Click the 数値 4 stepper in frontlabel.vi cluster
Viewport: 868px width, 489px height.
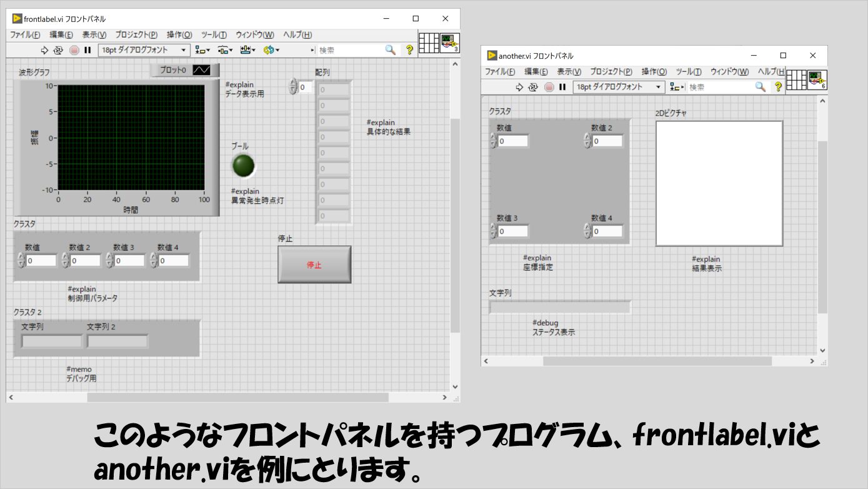coord(154,260)
